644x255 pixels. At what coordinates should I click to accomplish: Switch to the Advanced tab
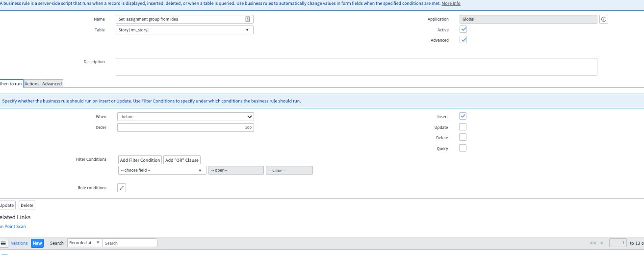coord(52,84)
